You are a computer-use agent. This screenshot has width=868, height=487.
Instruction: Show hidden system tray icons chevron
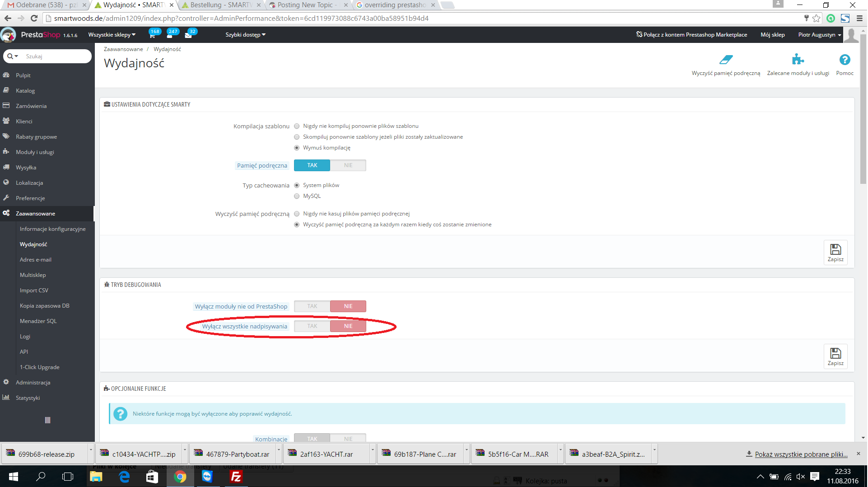pyautogui.click(x=761, y=477)
